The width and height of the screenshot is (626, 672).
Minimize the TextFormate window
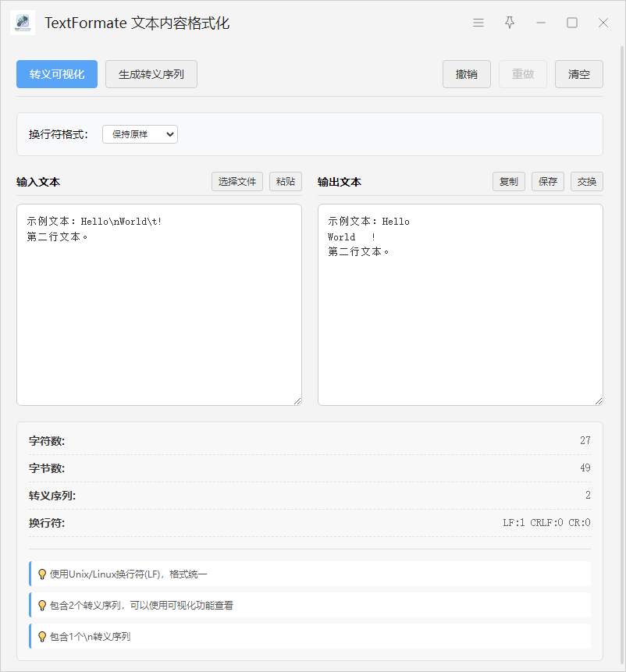coord(541,23)
